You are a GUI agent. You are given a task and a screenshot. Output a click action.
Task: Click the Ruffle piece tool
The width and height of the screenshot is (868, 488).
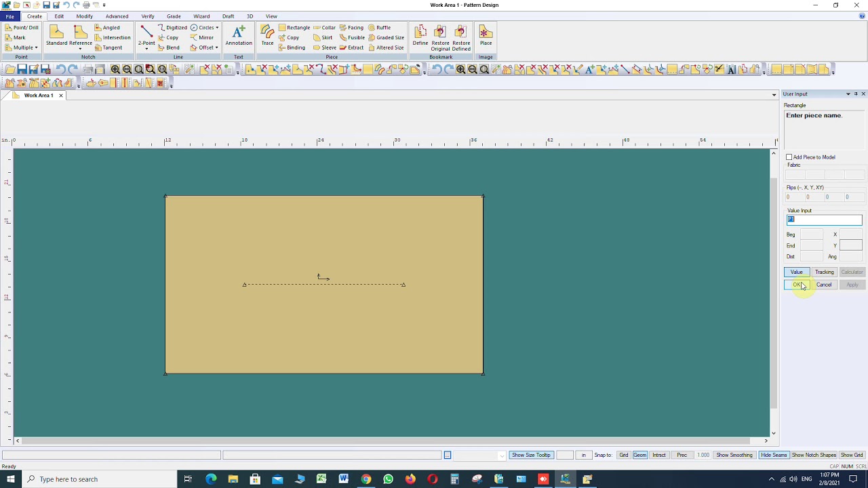(x=379, y=28)
